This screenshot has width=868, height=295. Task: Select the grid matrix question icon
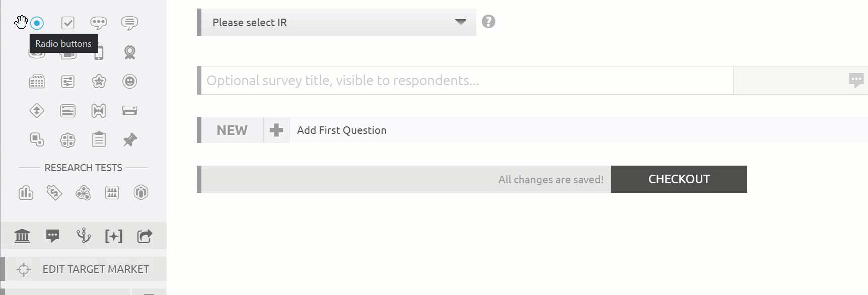[37, 82]
